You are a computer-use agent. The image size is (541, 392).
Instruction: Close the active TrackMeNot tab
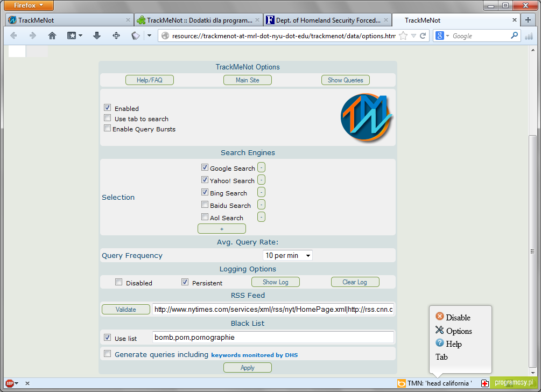515,20
